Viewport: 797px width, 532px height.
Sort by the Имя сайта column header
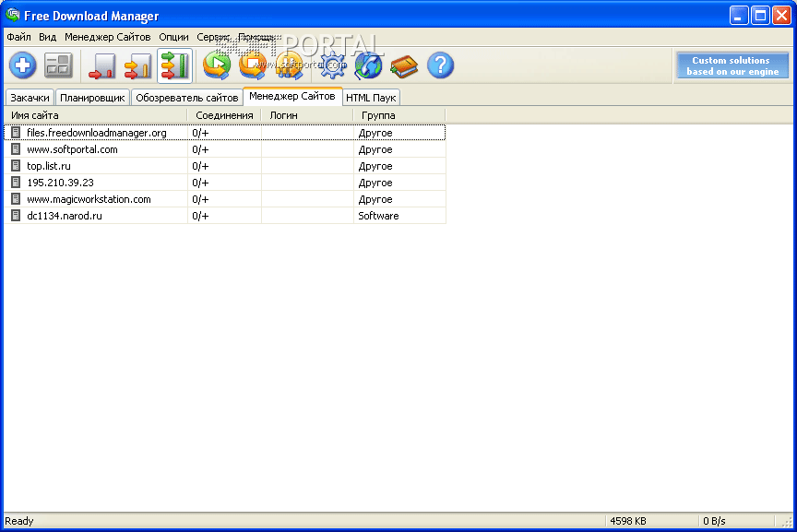(x=96, y=115)
